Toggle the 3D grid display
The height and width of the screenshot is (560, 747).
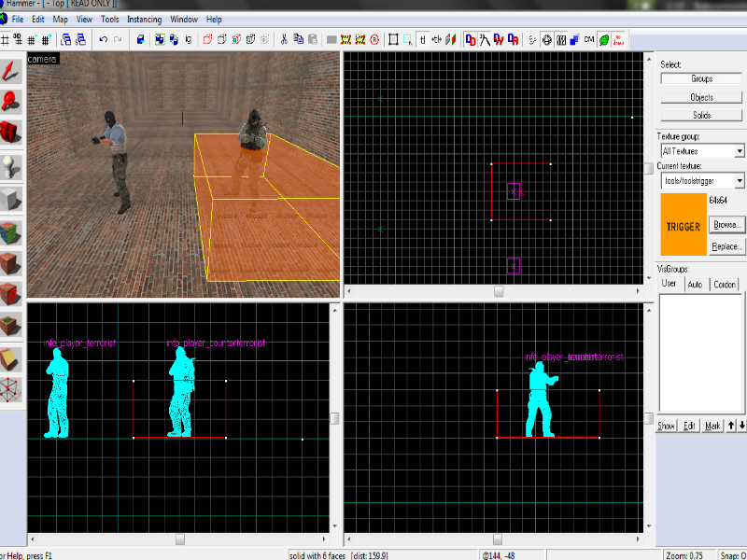17,40
